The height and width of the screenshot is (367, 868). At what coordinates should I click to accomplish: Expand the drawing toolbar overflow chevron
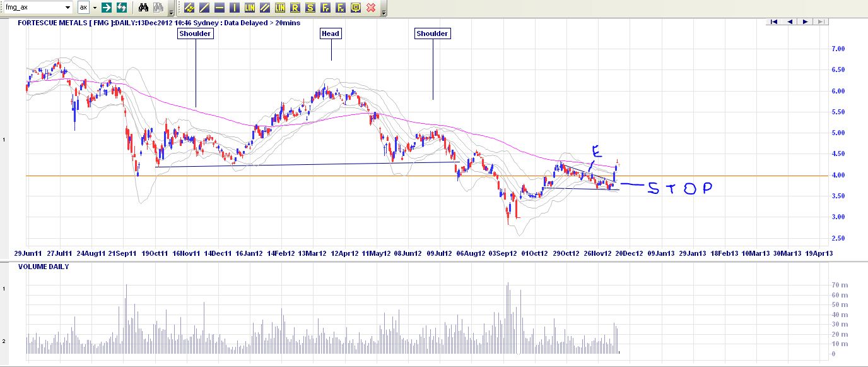384,12
